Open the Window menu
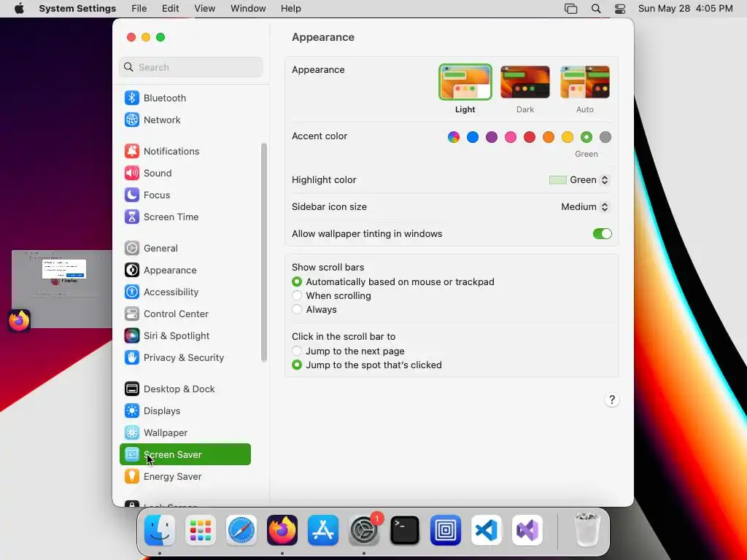 click(x=248, y=9)
